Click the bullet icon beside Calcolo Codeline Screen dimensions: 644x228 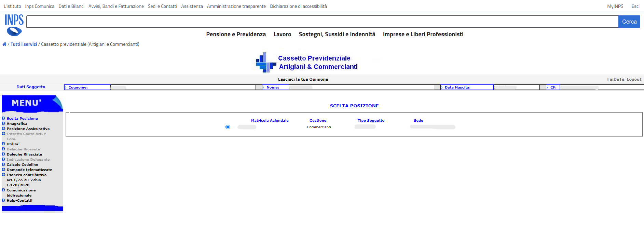[3, 164]
